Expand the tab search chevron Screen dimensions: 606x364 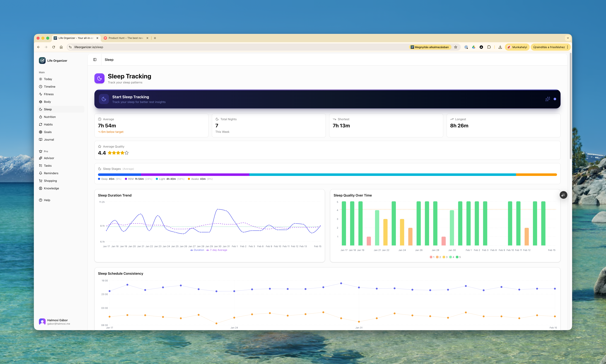click(568, 38)
